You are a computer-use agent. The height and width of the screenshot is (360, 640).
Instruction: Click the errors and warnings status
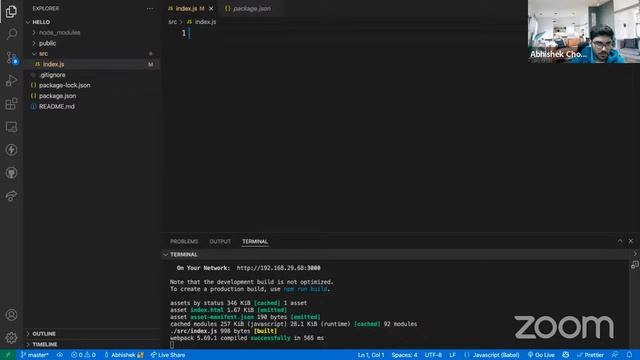click(x=83, y=355)
